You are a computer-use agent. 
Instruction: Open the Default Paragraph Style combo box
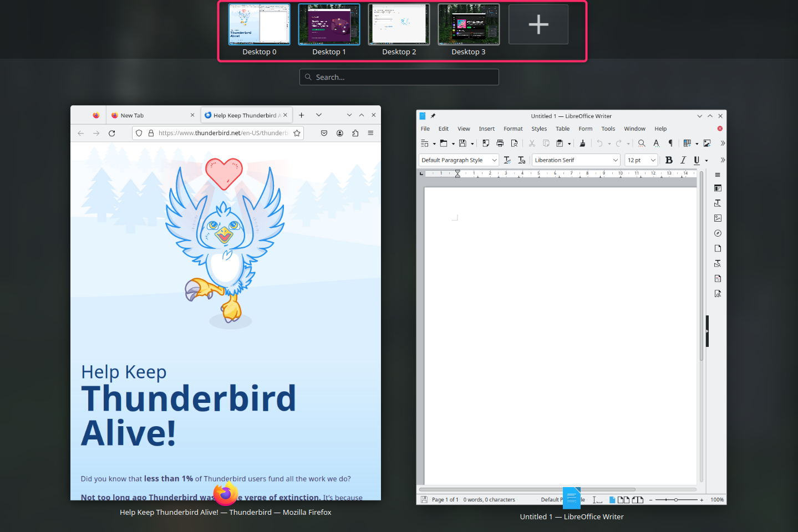point(459,160)
